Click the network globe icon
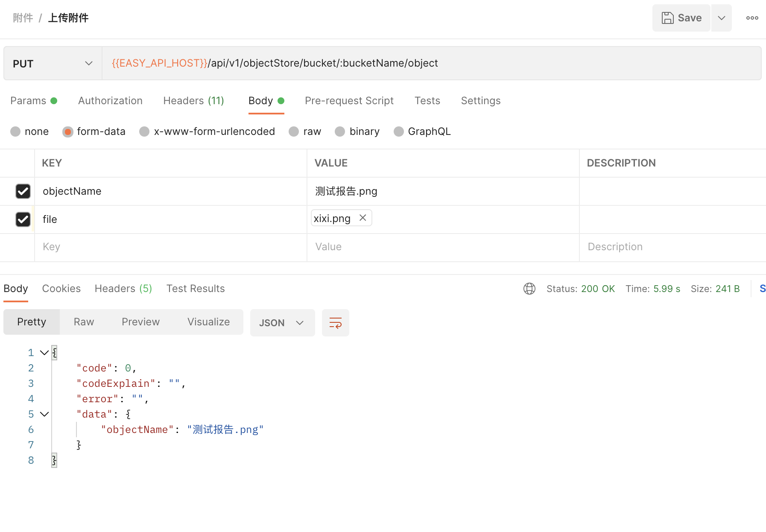The image size is (766, 532). tap(529, 289)
